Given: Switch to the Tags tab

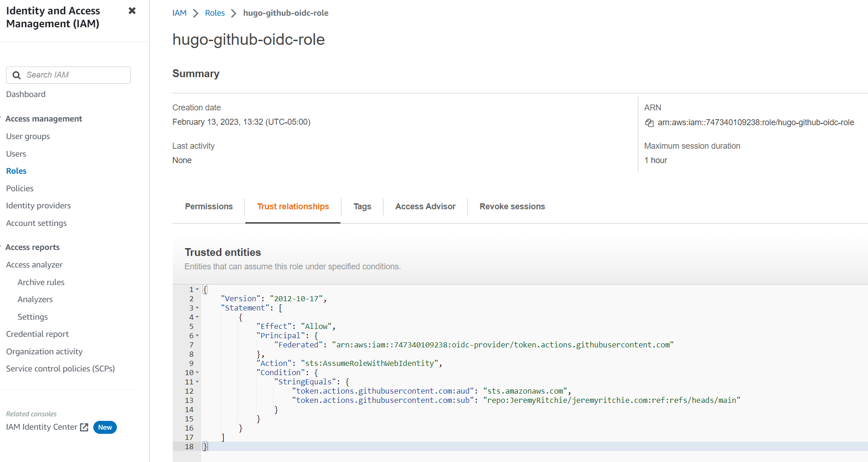Looking at the screenshot, I should click(362, 207).
